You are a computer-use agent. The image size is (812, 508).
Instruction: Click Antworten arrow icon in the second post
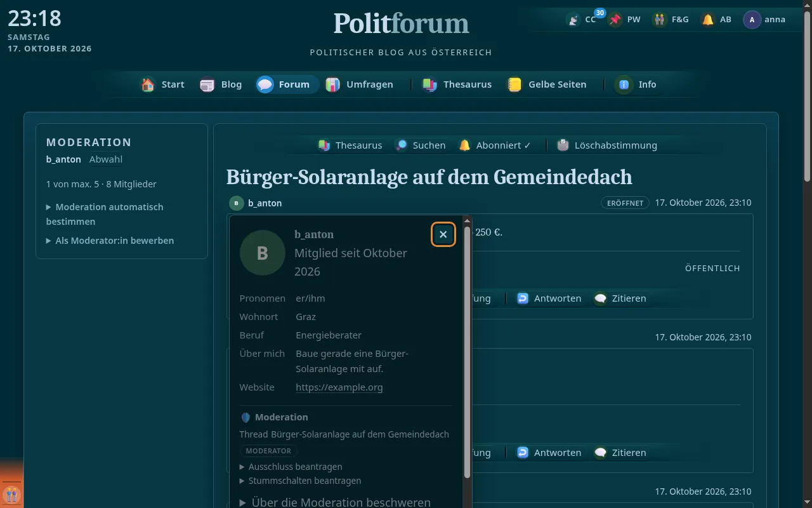pos(523,453)
